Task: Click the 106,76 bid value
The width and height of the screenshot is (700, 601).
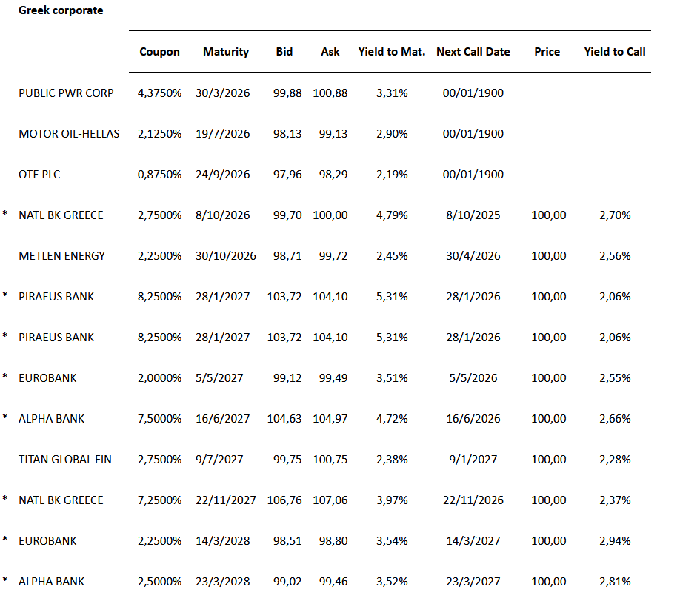Action: 284,500
